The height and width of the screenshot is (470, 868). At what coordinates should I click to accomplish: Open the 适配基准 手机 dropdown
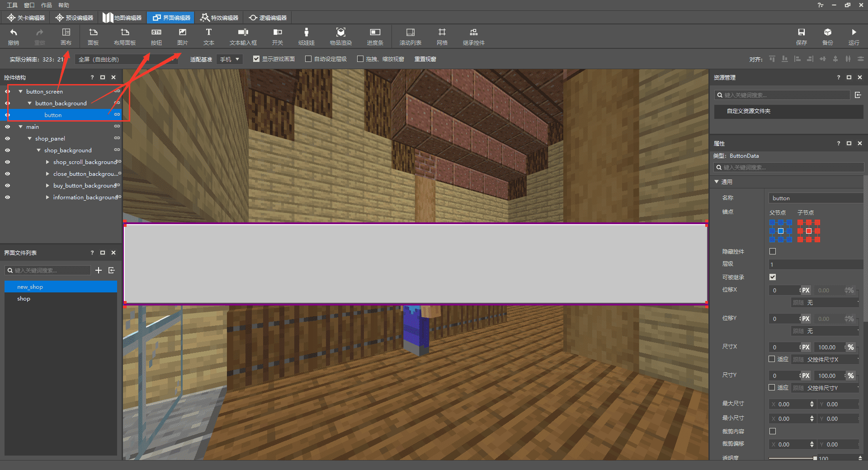(230, 59)
